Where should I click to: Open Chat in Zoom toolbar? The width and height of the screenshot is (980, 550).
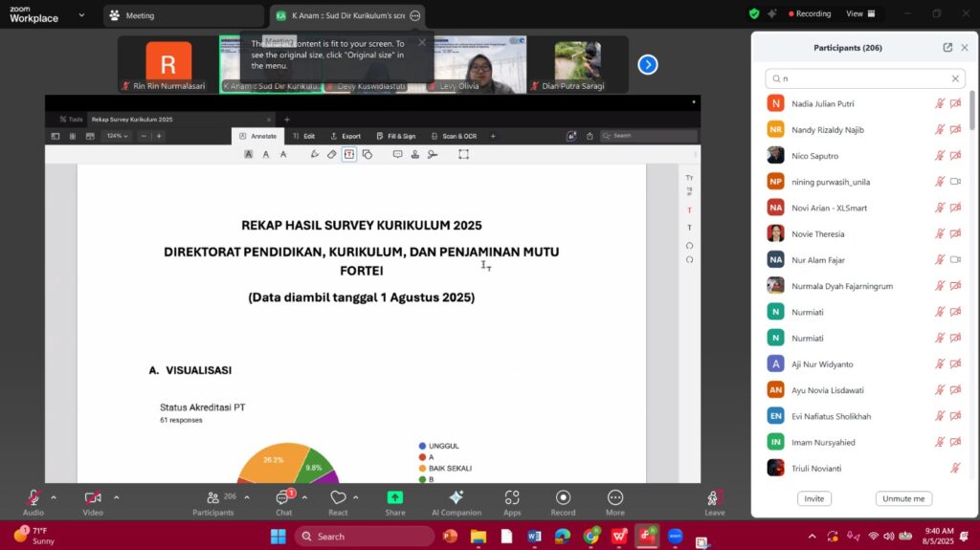pyautogui.click(x=283, y=502)
